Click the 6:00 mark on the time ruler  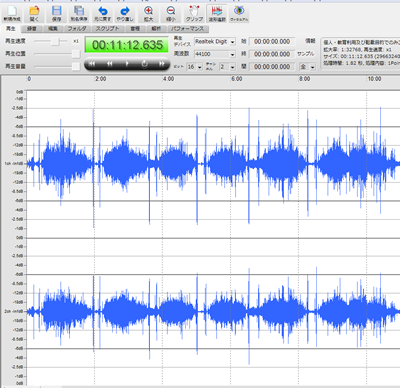[x=236, y=79]
